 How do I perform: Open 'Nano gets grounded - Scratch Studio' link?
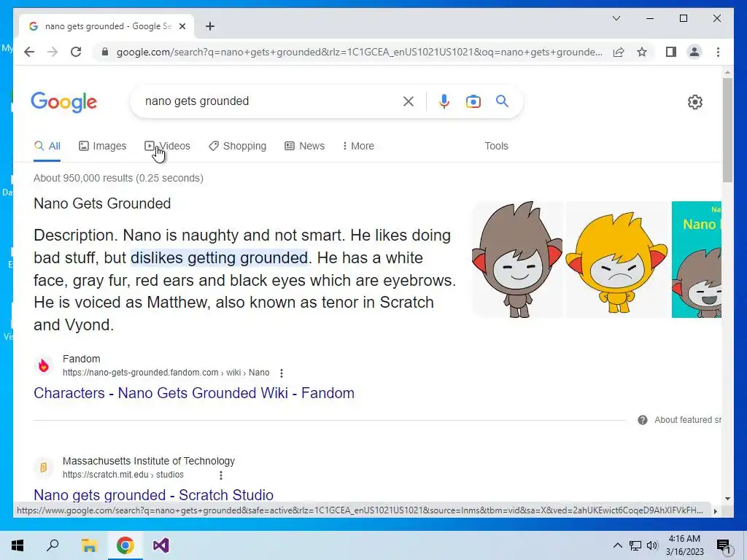[x=153, y=495]
